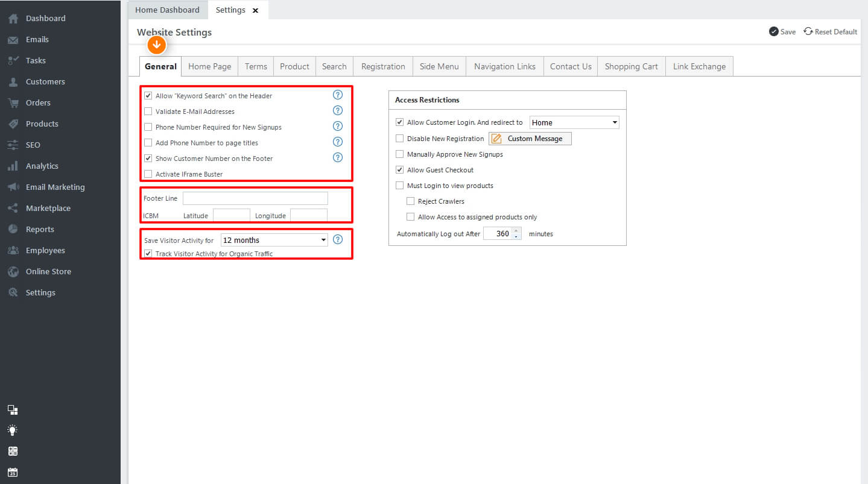Click the Settings gear icon in sidebar
The image size is (868, 484).
click(x=13, y=293)
